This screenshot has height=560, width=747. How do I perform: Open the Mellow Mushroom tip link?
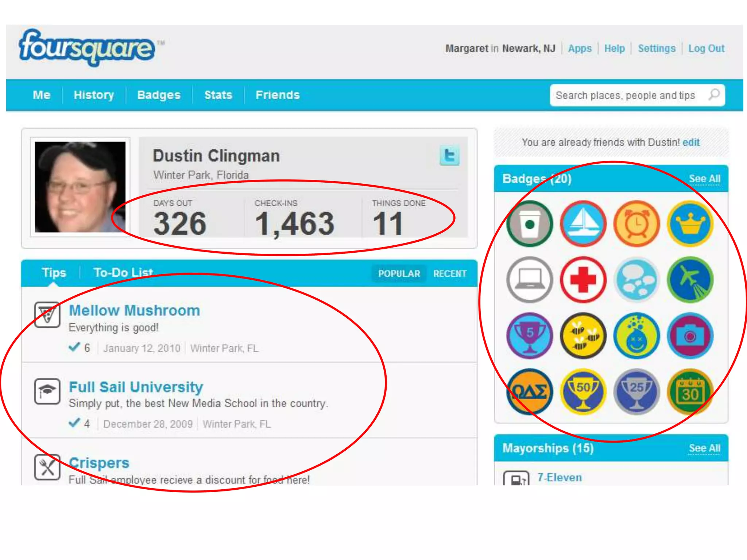(135, 311)
